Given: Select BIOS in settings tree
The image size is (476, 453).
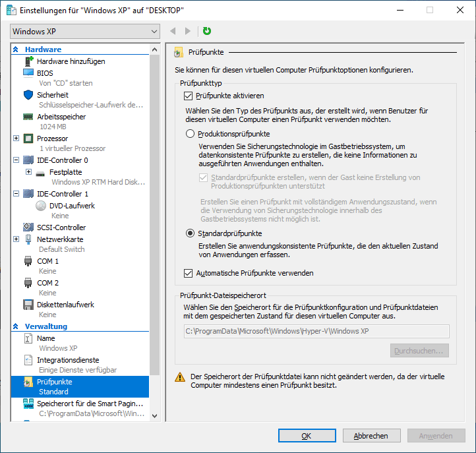Looking at the screenshot, I should pyautogui.click(x=45, y=73).
